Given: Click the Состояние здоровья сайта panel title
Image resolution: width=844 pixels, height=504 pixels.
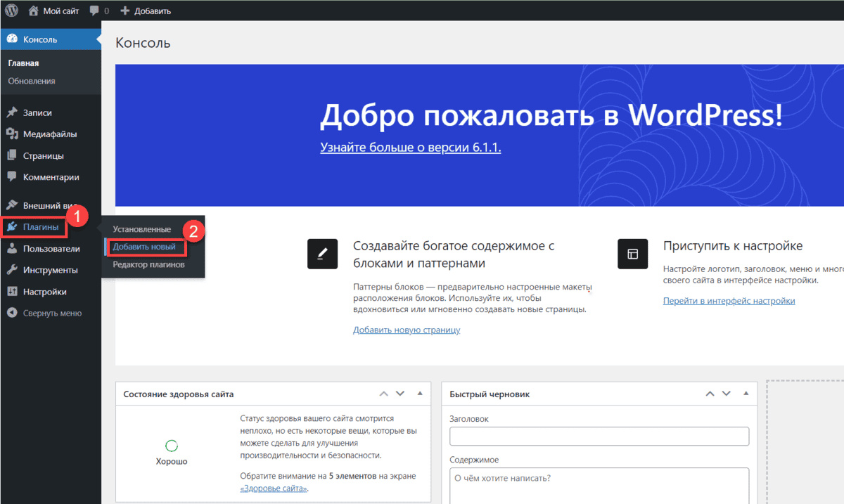Looking at the screenshot, I should [x=179, y=394].
